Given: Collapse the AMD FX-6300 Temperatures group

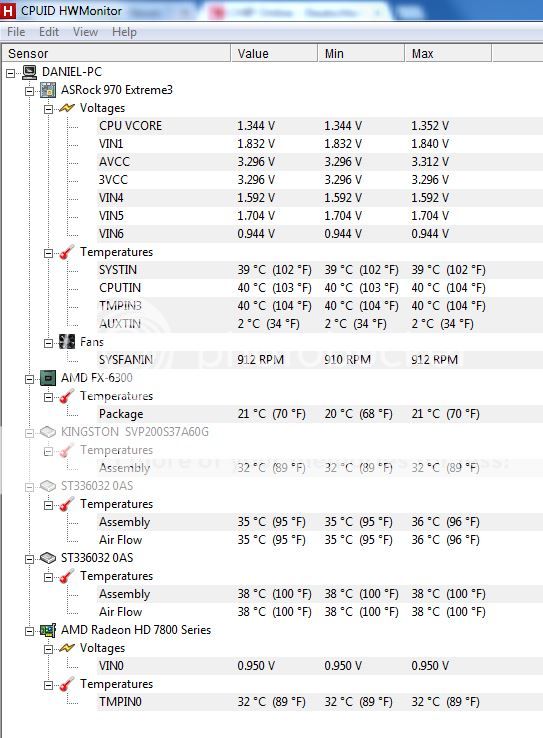Looking at the screenshot, I should (48, 397).
